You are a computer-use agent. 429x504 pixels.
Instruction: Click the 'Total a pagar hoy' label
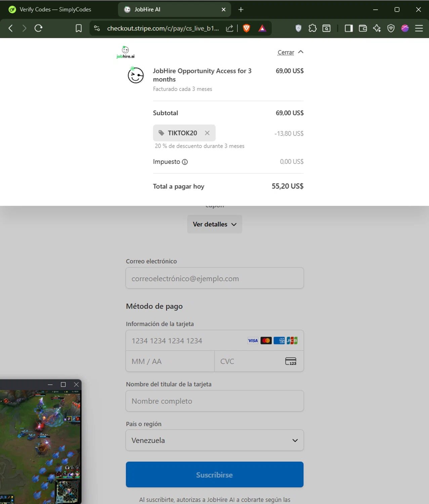178,186
